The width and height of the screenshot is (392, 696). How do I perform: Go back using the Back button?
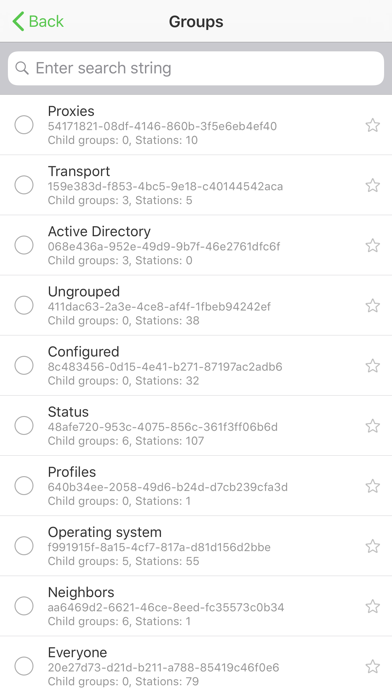[x=38, y=21]
